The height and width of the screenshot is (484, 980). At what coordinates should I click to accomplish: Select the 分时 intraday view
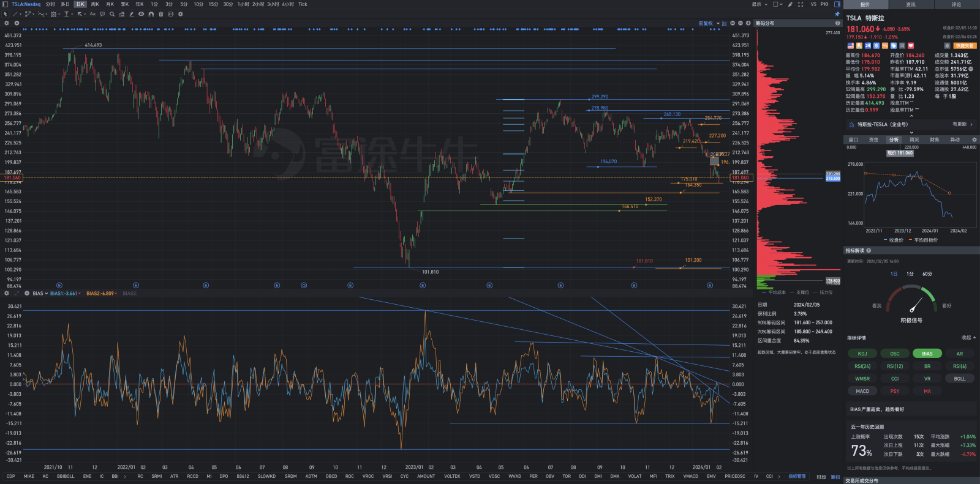(50, 4)
